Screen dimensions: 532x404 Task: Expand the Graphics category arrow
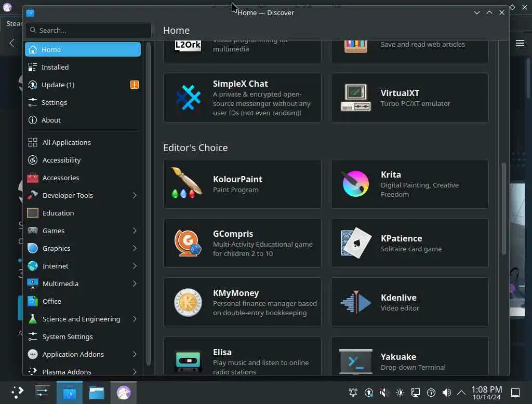135,248
